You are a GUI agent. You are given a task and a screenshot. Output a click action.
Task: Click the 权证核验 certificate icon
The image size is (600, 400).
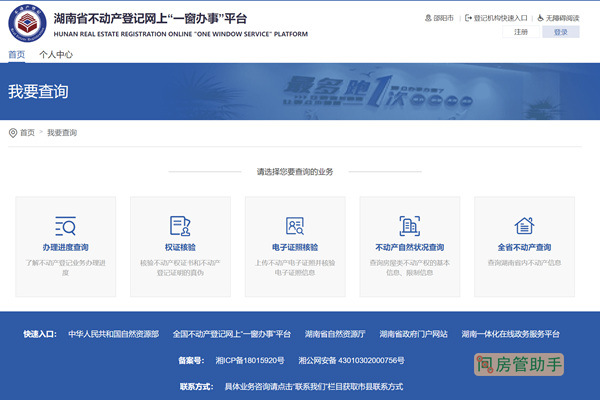coord(180,226)
